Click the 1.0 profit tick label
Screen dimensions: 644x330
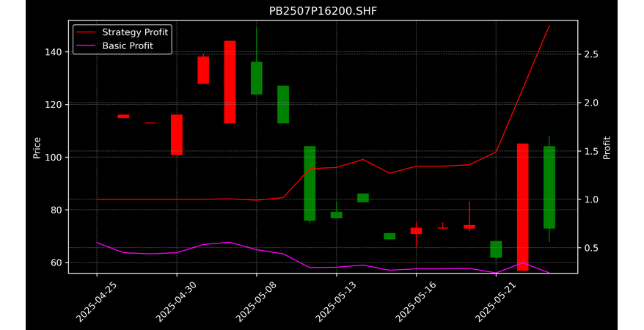[590, 199]
